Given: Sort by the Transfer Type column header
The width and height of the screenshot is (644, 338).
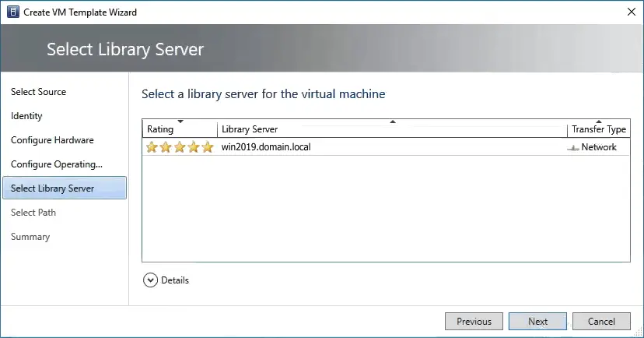Looking at the screenshot, I should (x=598, y=129).
